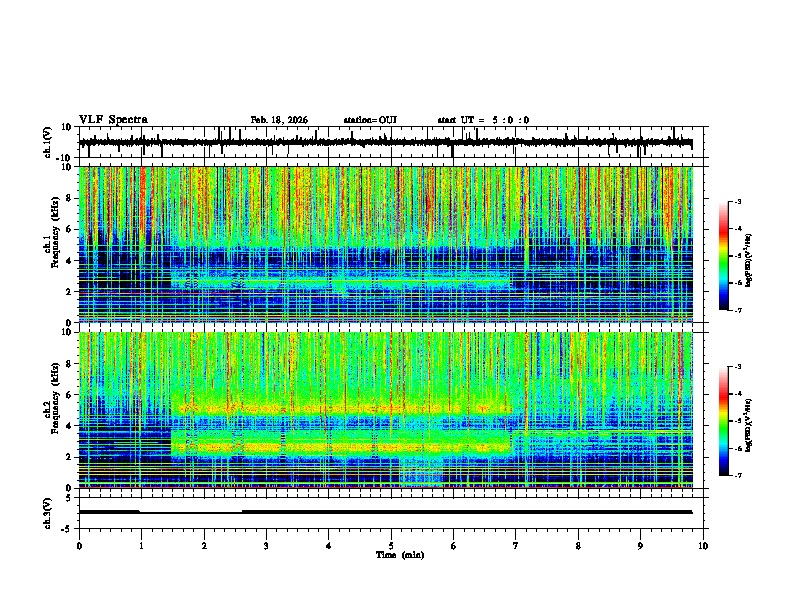Click the 'station=OUJ' label
This screenshot has height=612, width=792.
(x=370, y=120)
